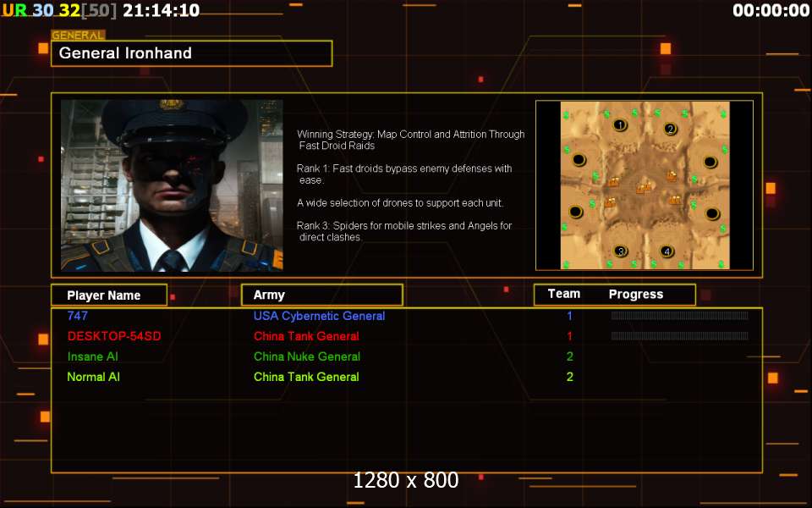Click start position marker 4 on map
The height and width of the screenshot is (508, 812).
pyautogui.click(x=667, y=251)
